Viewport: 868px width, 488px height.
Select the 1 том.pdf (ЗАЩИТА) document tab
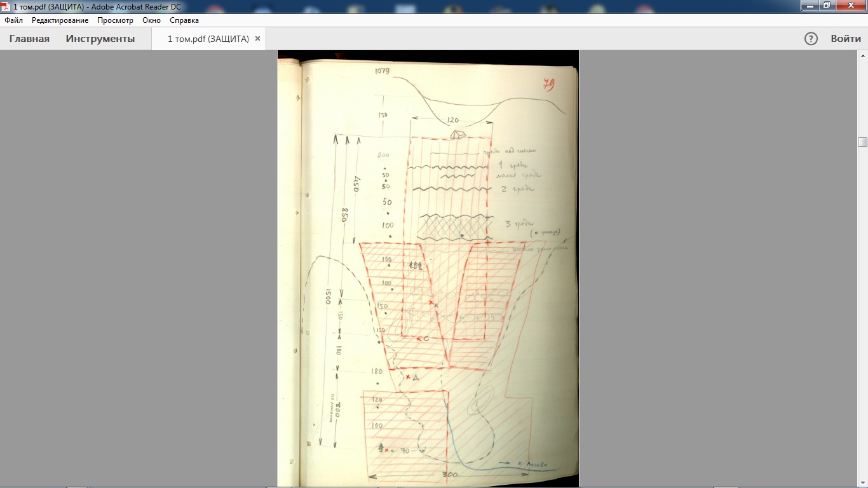208,39
